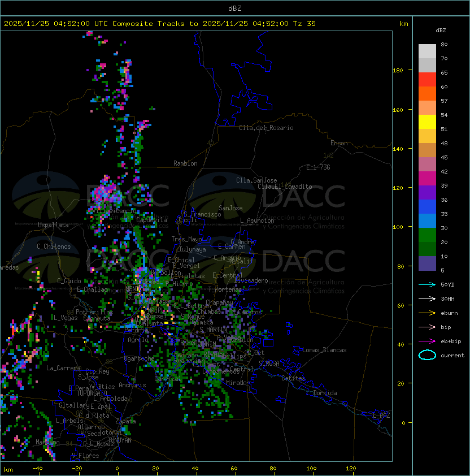This screenshot has height=476, width=470.
Task: Click the 'dBZ' label above the color scale
Action: click(x=441, y=31)
